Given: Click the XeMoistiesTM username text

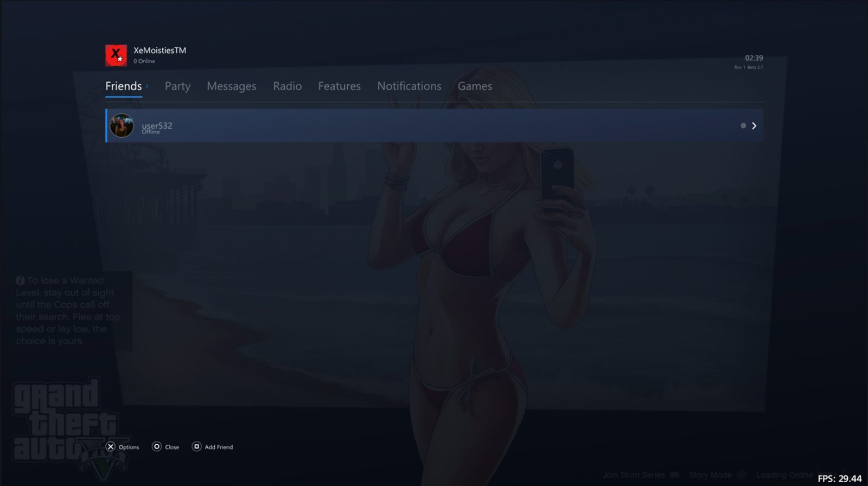Looking at the screenshot, I should 160,50.
